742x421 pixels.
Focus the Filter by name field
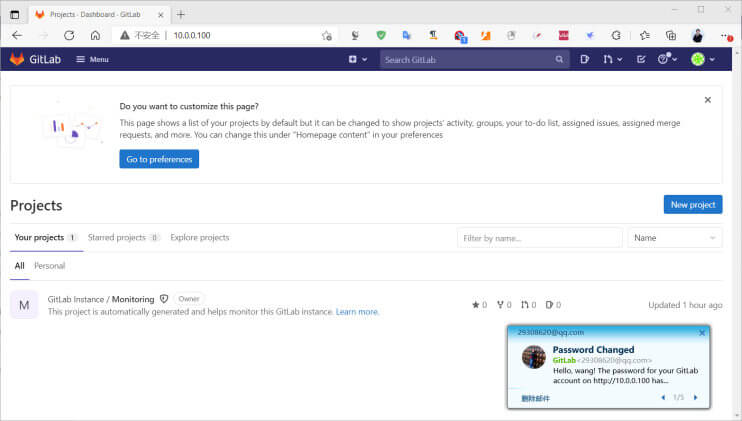(539, 238)
